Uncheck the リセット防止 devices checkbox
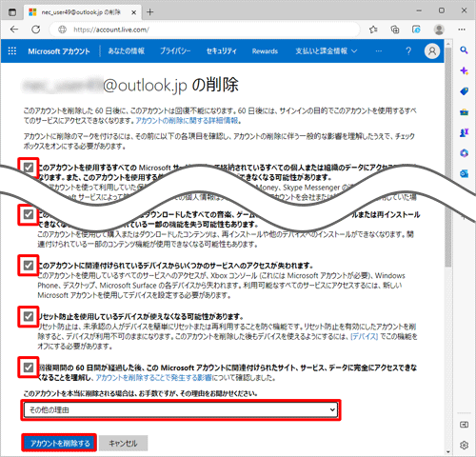 click(29, 316)
